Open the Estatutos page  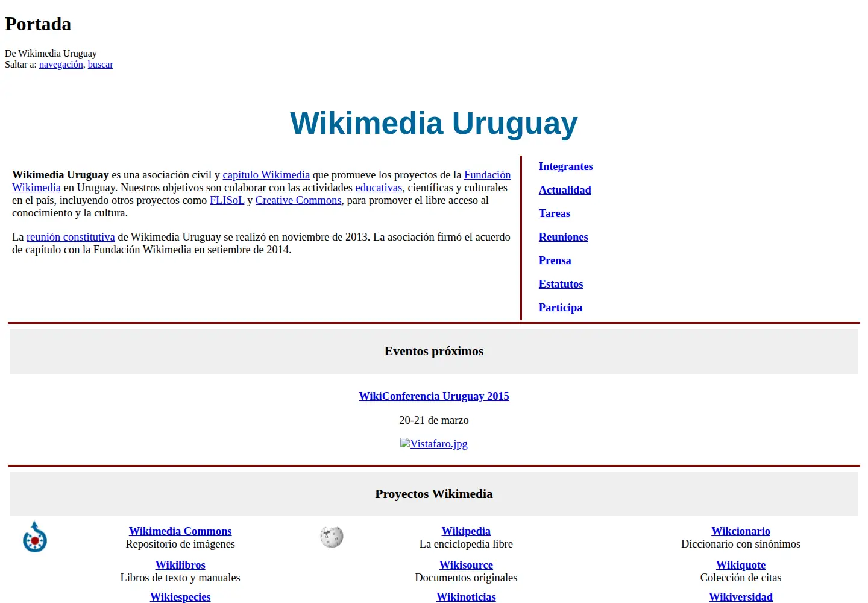(561, 284)
